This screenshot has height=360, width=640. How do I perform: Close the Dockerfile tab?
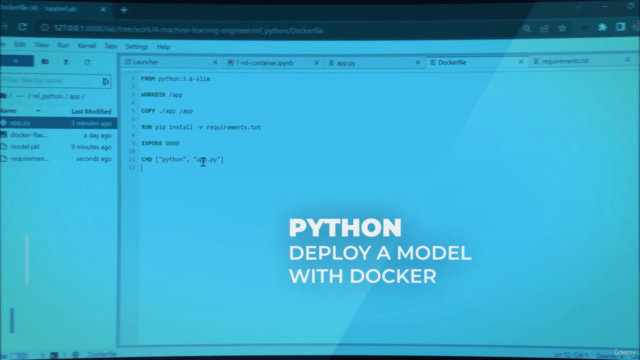coord(520,62)
